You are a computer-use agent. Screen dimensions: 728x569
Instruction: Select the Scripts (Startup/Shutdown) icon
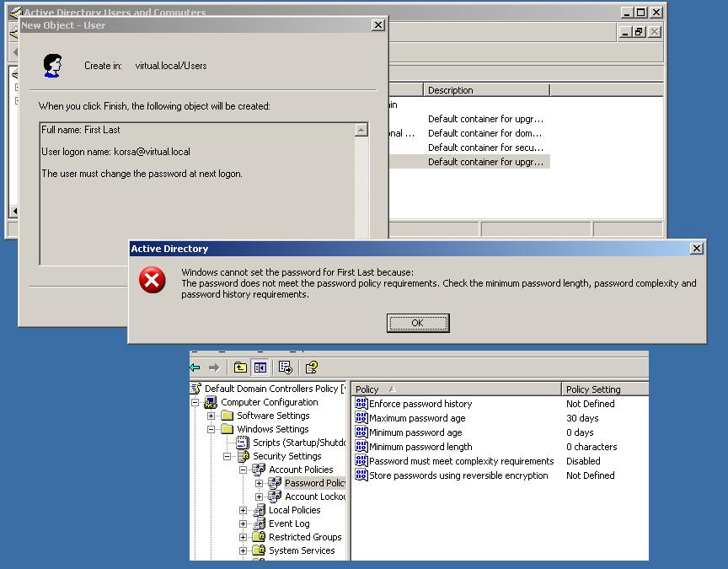pos(243,443)
